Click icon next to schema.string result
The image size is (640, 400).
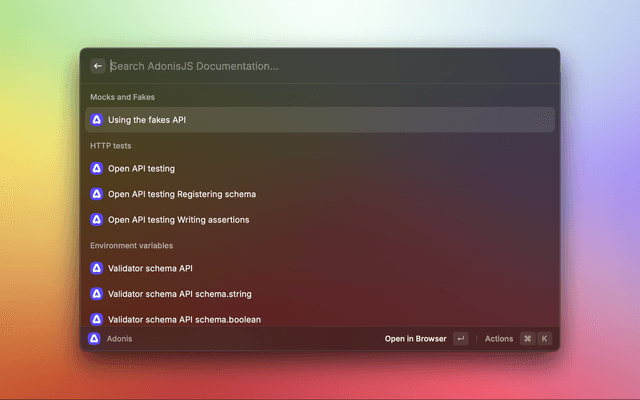tap(97, 294)
